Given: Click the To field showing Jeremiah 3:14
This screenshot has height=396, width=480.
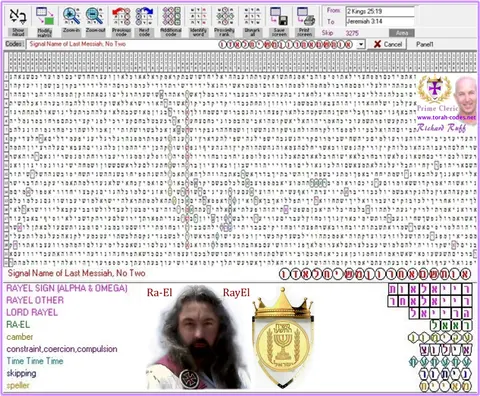Looking at the screenshot, I should coord(380,21).
